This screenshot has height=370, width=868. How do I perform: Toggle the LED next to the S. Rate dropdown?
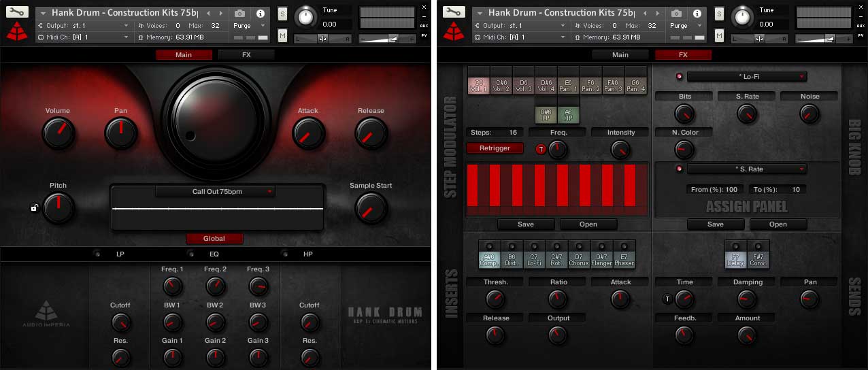click(x=679, y=169)
